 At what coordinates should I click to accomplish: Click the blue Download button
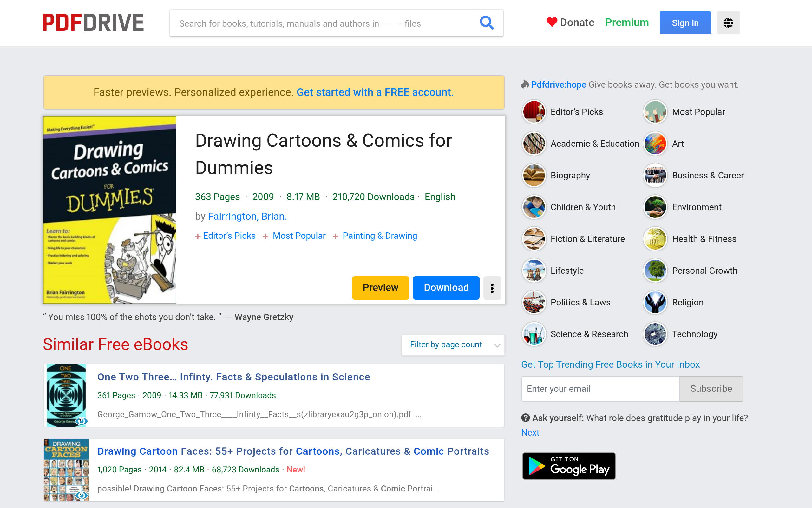pyautogui.click(x=446, y=288)
